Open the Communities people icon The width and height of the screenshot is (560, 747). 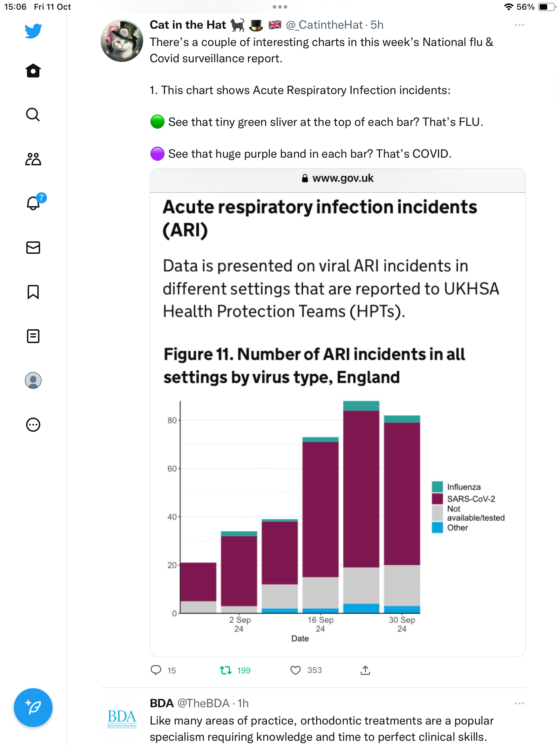tap(33, 159)
